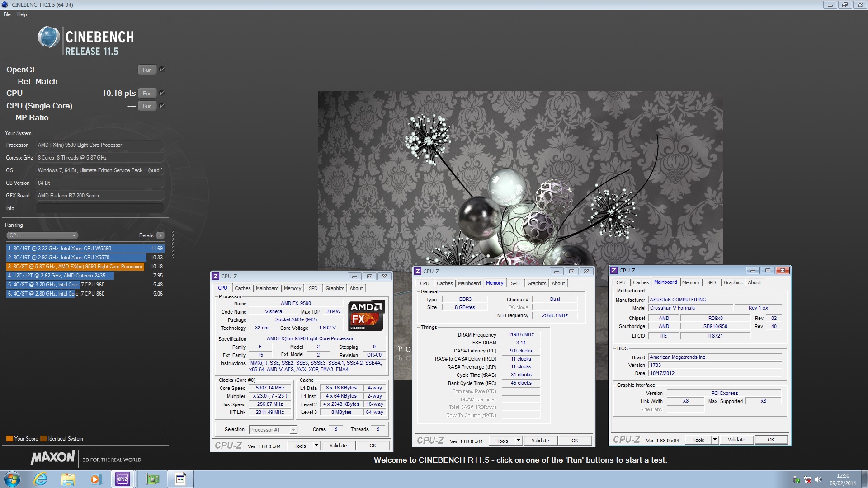Click the network status tray icon
The image size is (868, 488).
807,479
